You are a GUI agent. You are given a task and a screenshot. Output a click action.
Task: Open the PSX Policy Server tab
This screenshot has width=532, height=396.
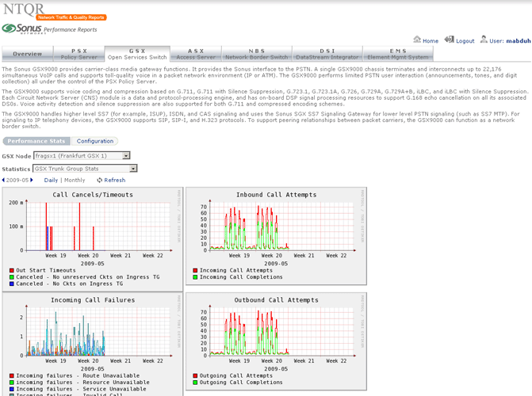(x=79, y=54)
